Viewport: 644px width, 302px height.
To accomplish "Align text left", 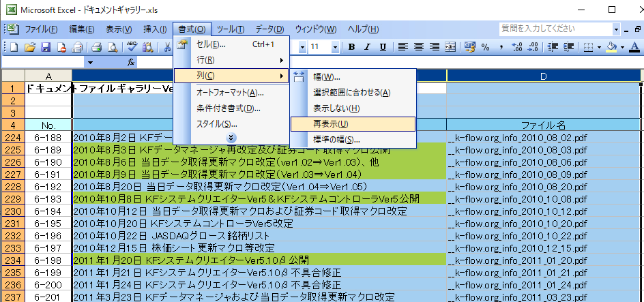I will (403, 47).
